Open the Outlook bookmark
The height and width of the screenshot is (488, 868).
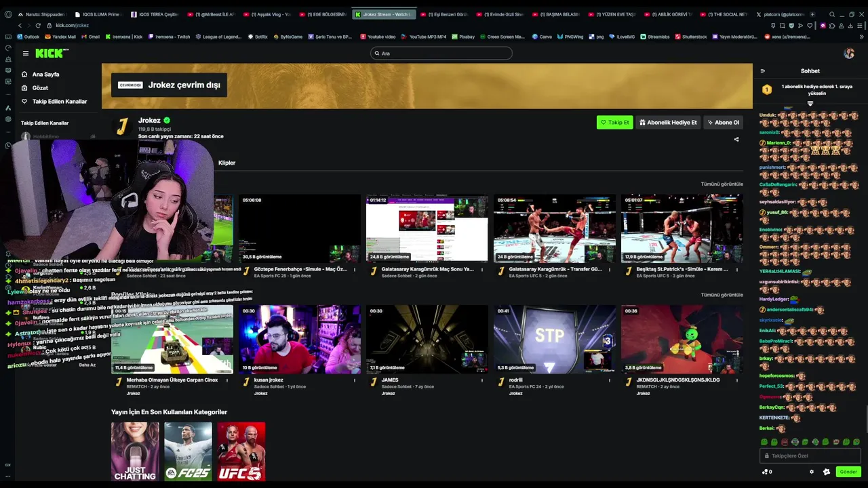[x=28, y=37]
